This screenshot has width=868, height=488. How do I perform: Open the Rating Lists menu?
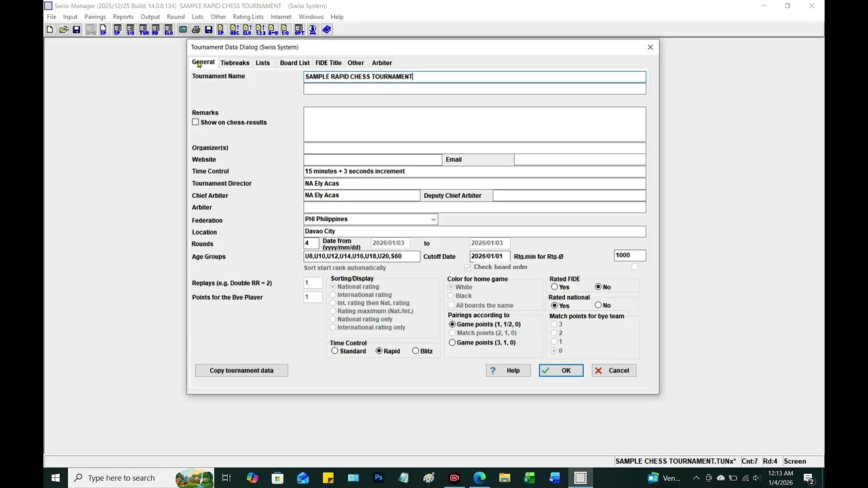point(248,16)
